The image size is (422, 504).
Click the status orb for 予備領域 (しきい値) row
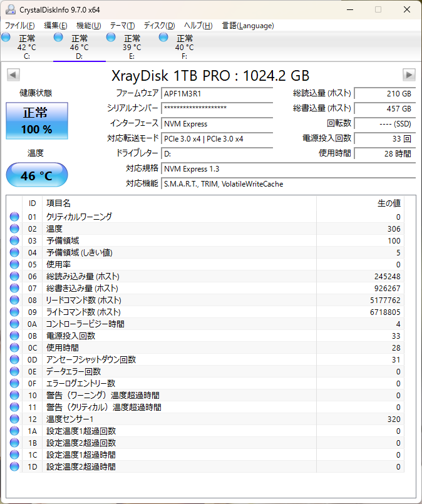(x=14, y=252)
